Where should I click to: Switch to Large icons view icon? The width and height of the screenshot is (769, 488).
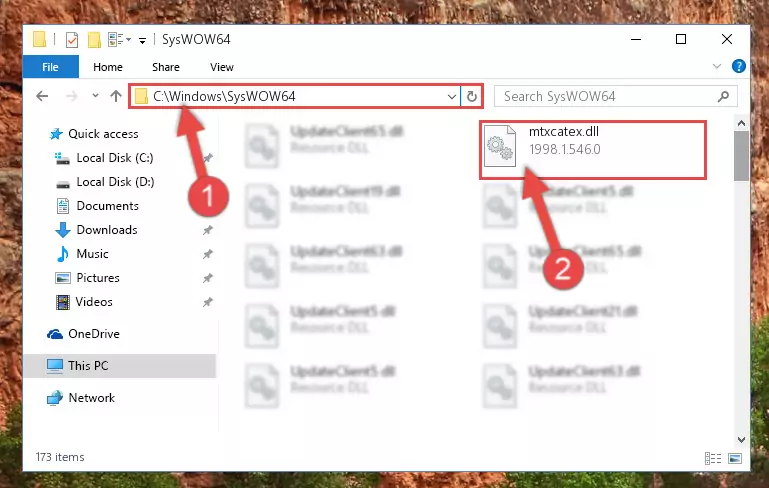pyautogui.click(x=735, y=459)
